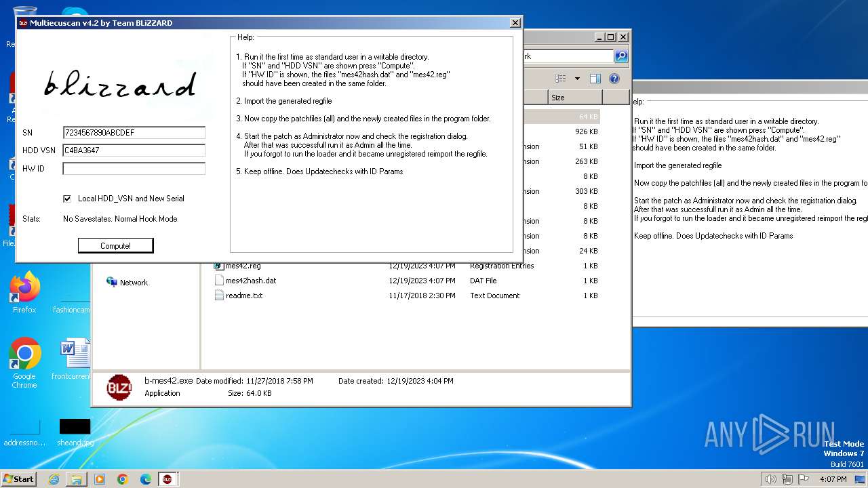The width and height of the screenshot is (868, 488).
Task: Open the volume speaker tray icon
Action: 770,479
